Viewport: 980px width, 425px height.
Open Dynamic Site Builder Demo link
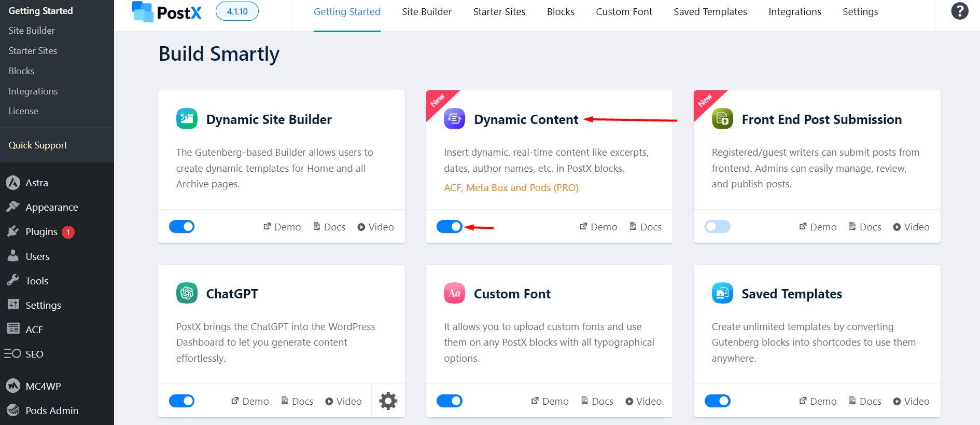pyautogui.click(x=282, y=227)
